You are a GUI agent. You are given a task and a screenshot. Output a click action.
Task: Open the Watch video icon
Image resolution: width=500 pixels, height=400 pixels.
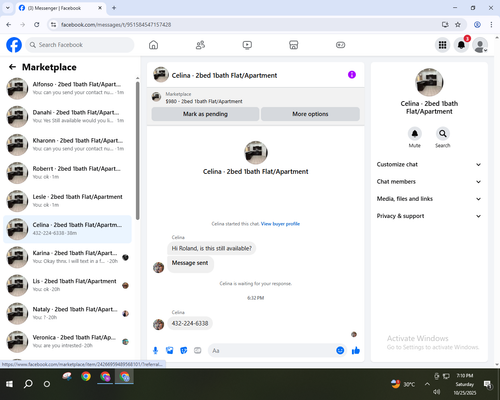247,45
